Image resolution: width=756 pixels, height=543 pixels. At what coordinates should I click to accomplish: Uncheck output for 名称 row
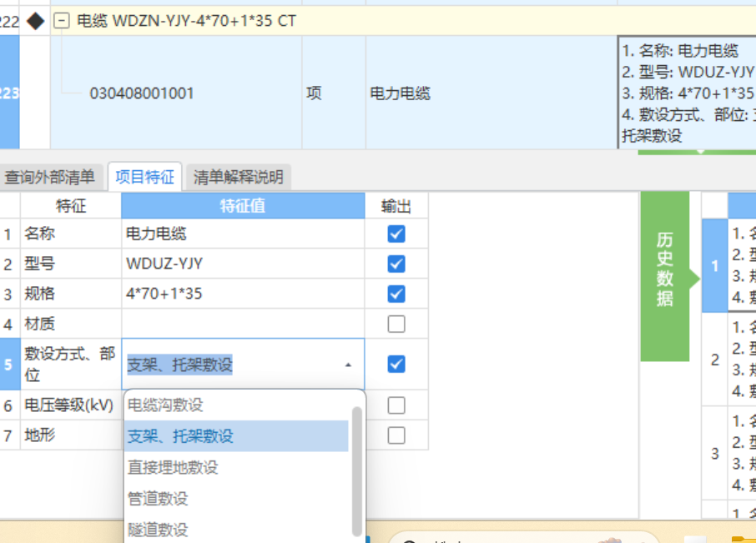[x=396, y=234]
